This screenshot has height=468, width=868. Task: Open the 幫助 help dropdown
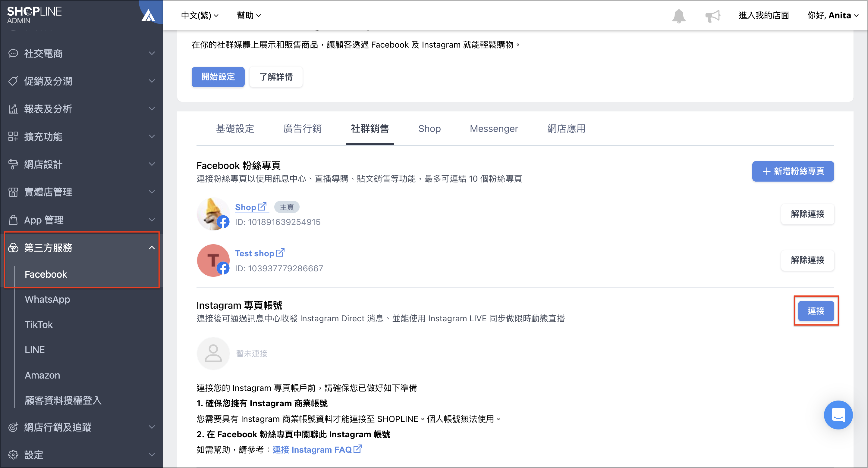(249, 15)
